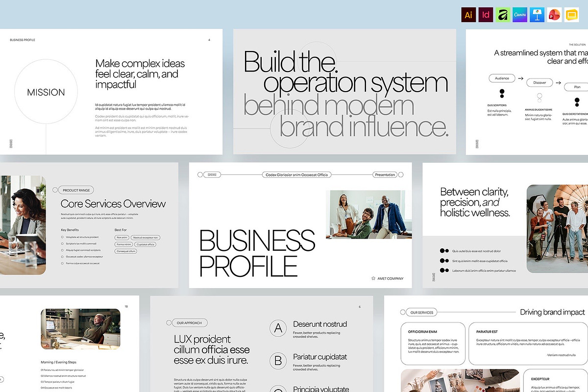Viewport: 588px width, 392px height.
Task: Click the ANIMUS DILIGENTISSIME label
Action: (x=539, y=110)
